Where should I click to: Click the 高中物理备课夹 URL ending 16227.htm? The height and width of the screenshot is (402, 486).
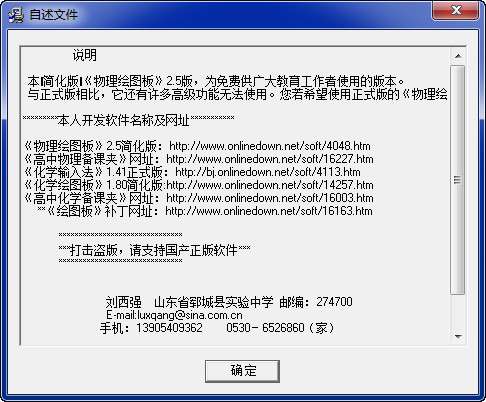click(270, 159)
